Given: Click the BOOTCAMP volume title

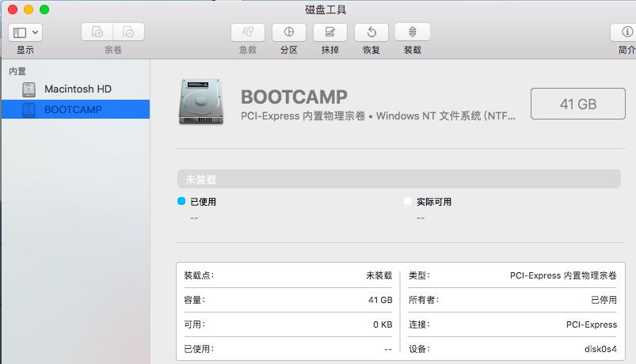Looking at the screenshot, I should click(x=294, y=97).
